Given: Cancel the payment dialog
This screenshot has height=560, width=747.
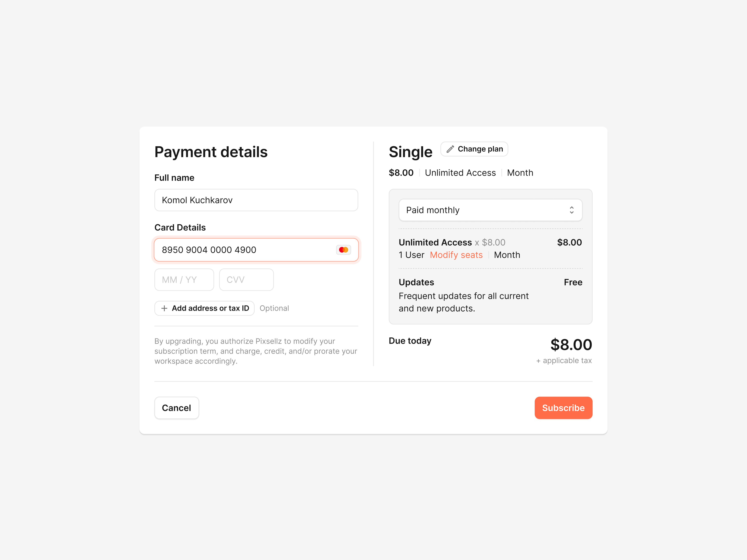Looking at the screenshot, I should [x=176, y=408].
